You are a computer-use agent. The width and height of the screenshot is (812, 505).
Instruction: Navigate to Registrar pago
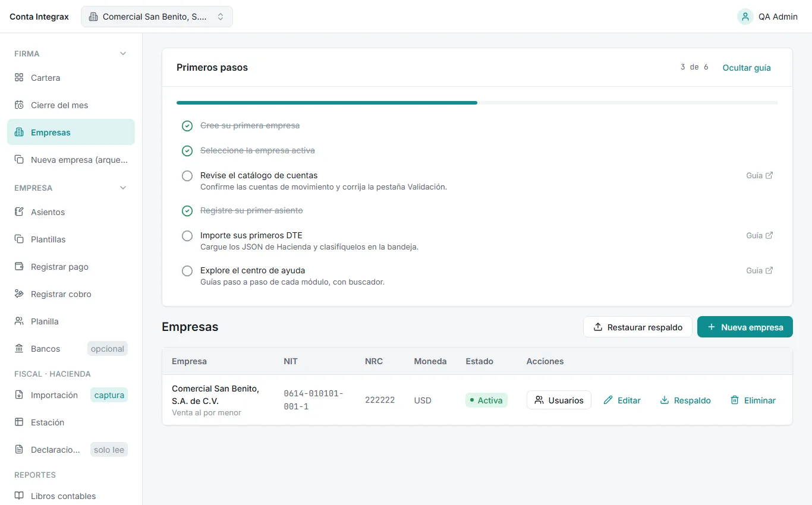71,267
